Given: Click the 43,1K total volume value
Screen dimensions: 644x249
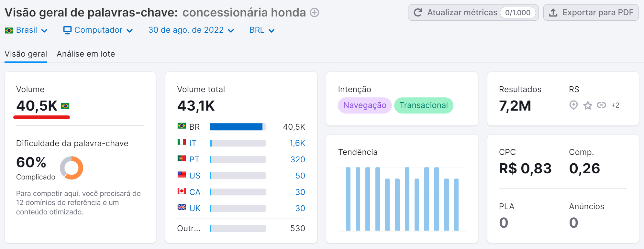Looking at the screenshot, I should (196, 106).
